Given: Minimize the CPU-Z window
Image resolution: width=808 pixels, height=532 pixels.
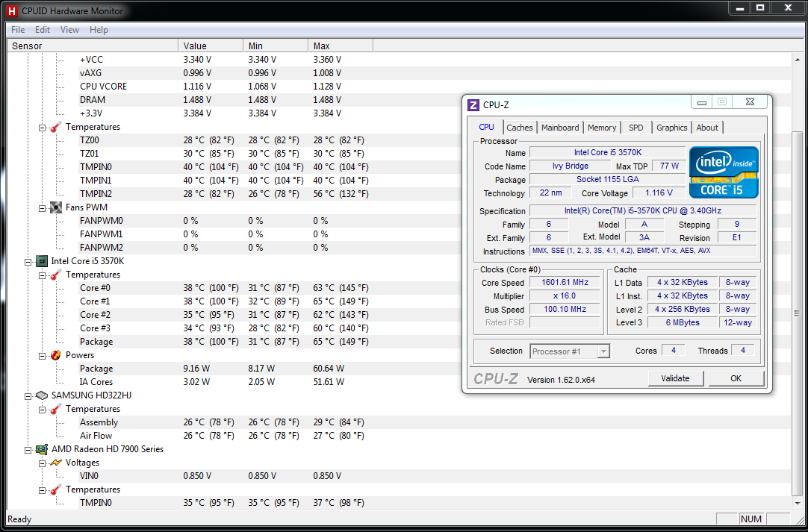Looking at the screenshot, I should pos(701,102).
